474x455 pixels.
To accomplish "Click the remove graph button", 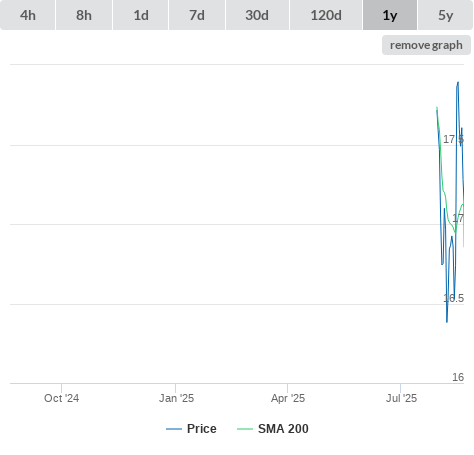I will [x=426, y=45].
